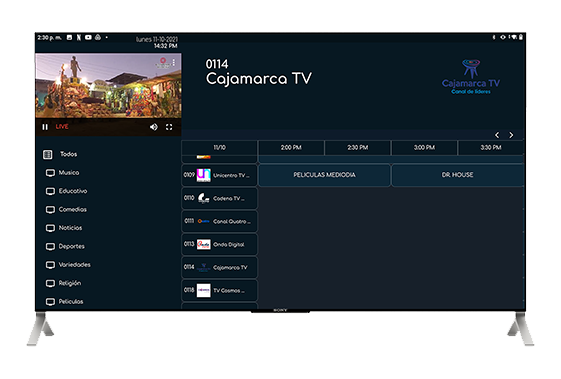Select the 2:30 PM time header
561x379 pixels.
point(357,148)
